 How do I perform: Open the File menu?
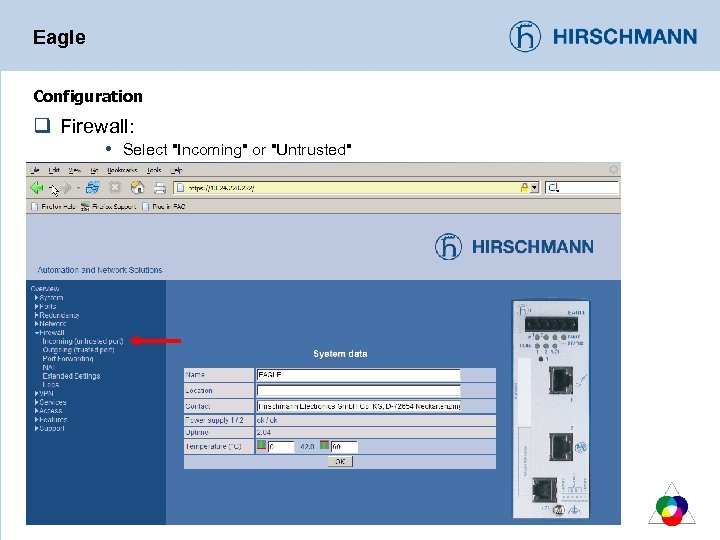click(x=35, y=170)
